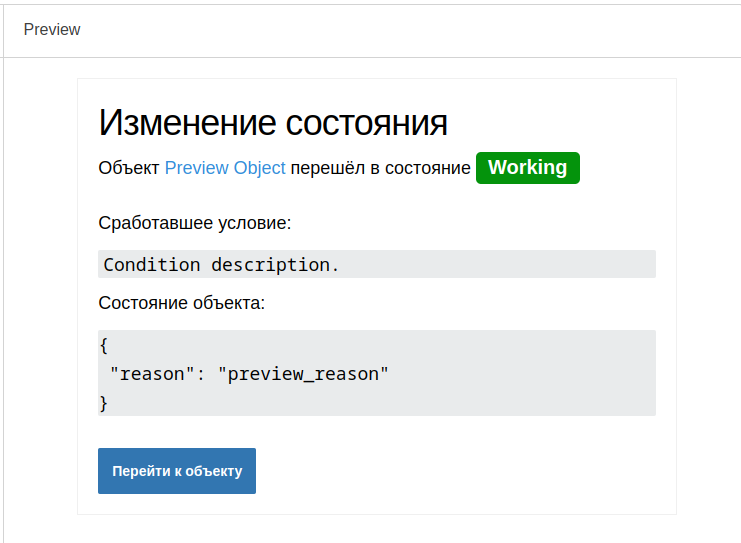
Task: Click the Перейти к объекту button
Action: click(177, 471)
